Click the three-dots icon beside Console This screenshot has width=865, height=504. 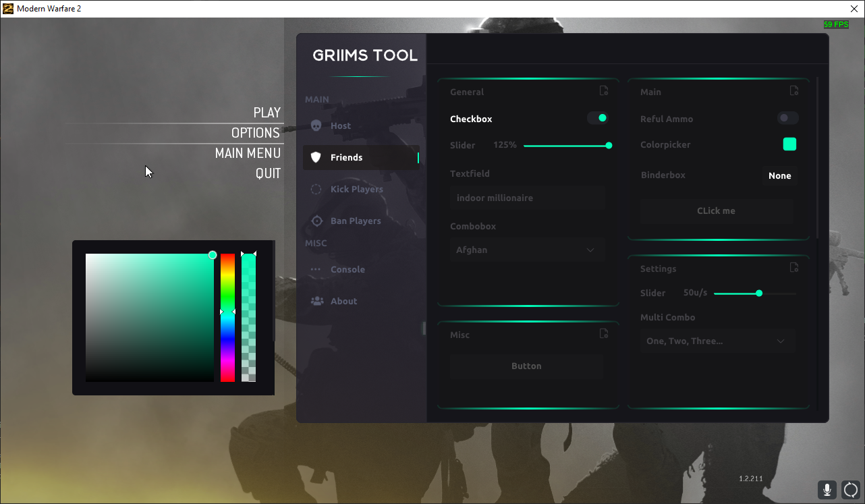click(316, 269)
